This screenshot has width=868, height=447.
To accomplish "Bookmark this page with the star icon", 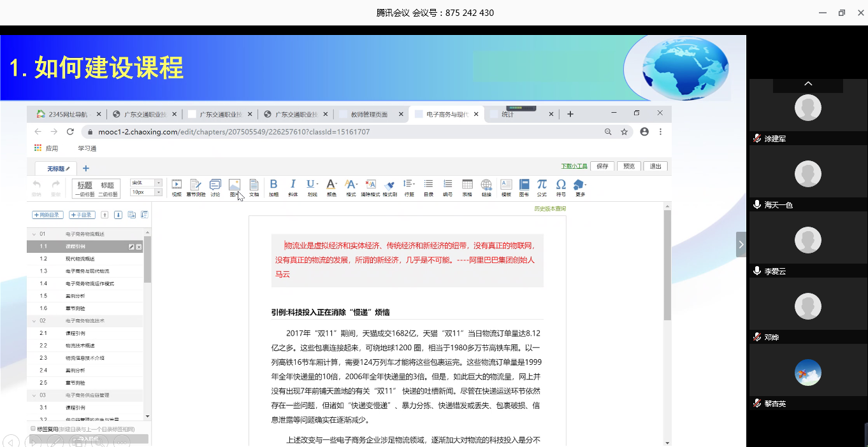I will coord(624,132).
